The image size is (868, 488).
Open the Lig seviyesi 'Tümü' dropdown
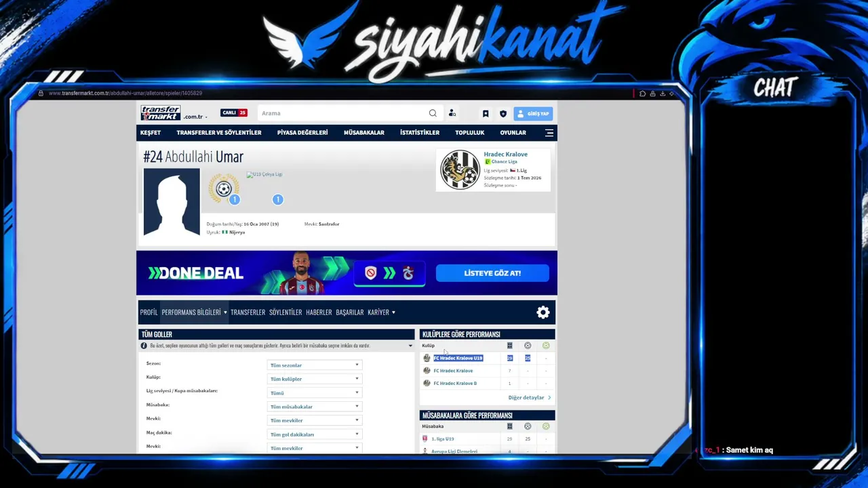[x=314, y=393]
